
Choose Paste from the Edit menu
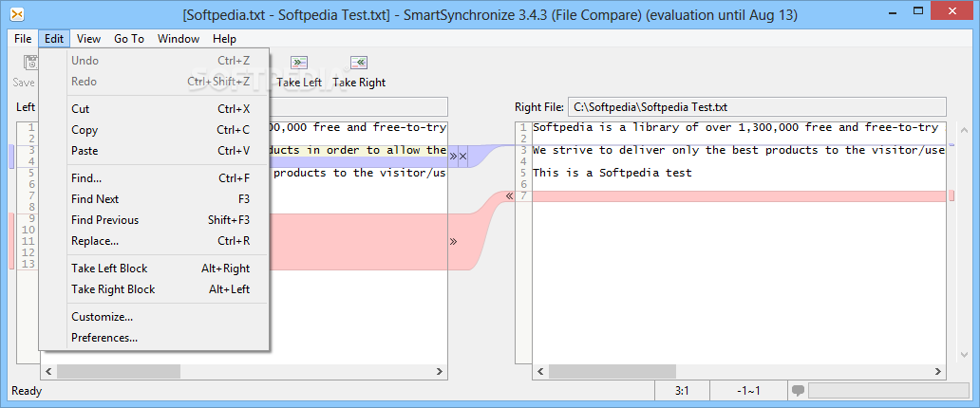[x=155, y=151]
